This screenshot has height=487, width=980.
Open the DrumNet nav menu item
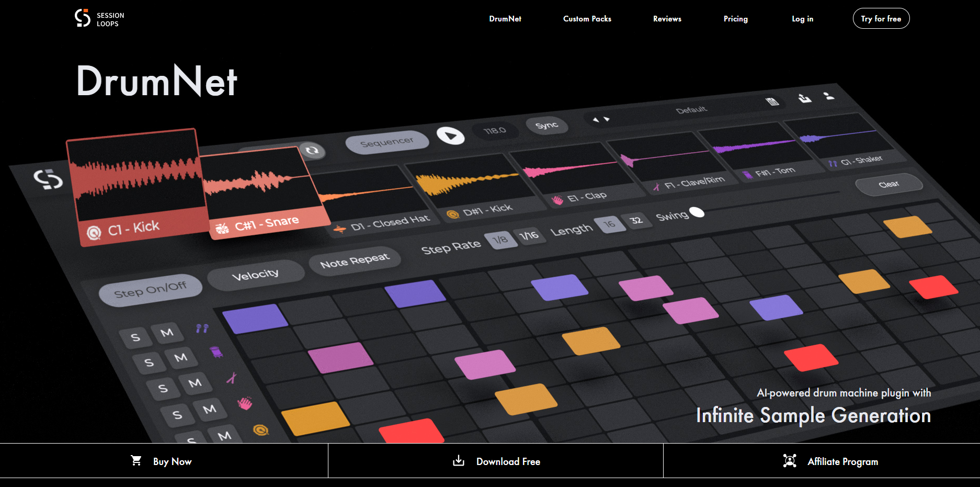pyautogui.click(x=505, y=19)
